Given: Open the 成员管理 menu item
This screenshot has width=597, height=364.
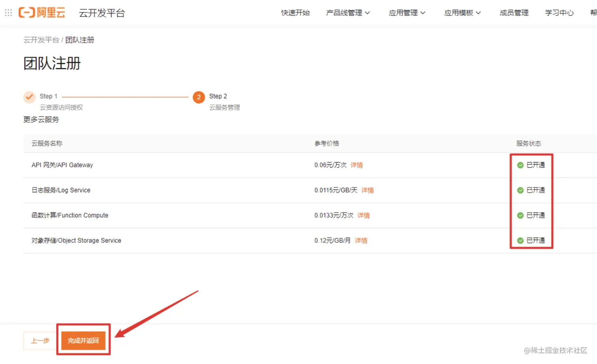Looking at the screenshot, I should coord(514,13).
